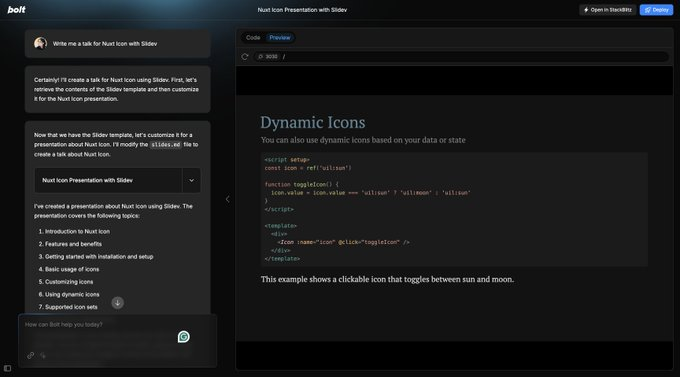Click 'Getting started with installation and setup' item
This screenshot has width=680, height=377.
click(99, 256)
